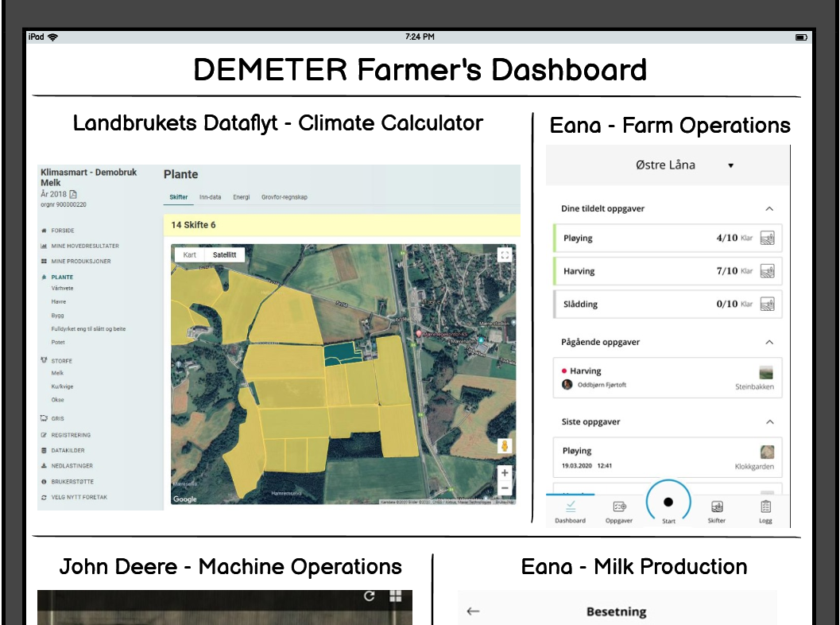
Task: Zoom out on the map
Action: click(x=505, y=488)
